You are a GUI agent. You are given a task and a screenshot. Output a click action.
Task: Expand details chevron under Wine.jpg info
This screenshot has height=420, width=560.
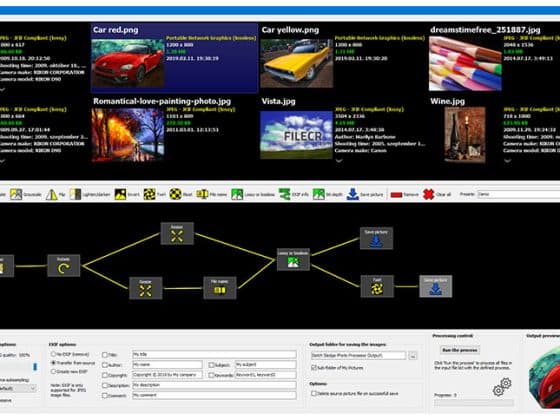(x=507, y=161)
